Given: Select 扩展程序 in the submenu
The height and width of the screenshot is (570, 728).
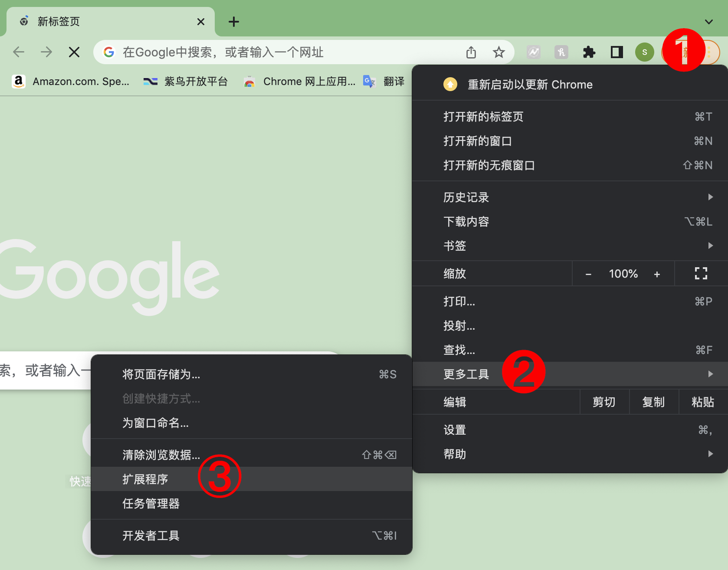Looking at the screenshot, I should [x=145, y=479].
